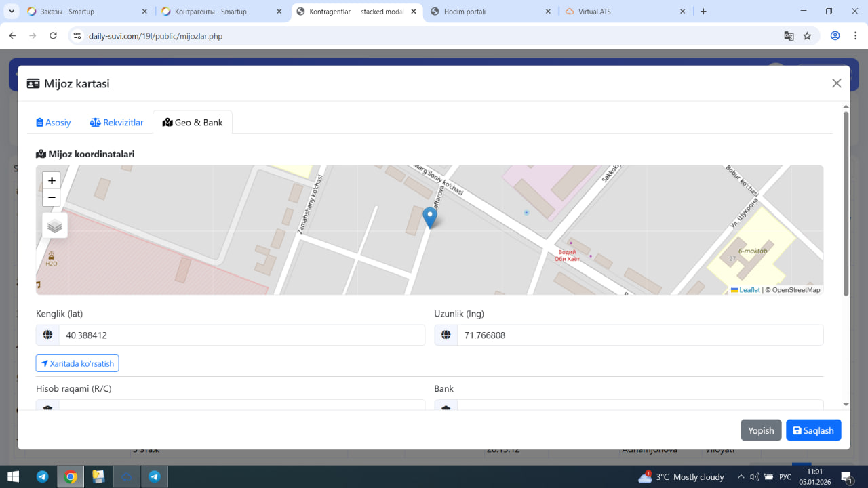Open the map layers control
Viewport: 868px width, 488px height.
55,226
